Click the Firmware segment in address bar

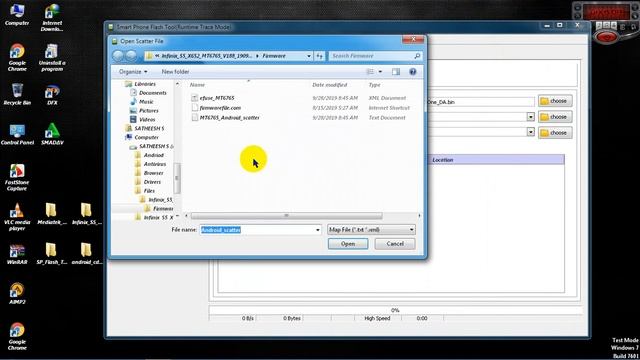pyautogui.click(x=274, y=56)
